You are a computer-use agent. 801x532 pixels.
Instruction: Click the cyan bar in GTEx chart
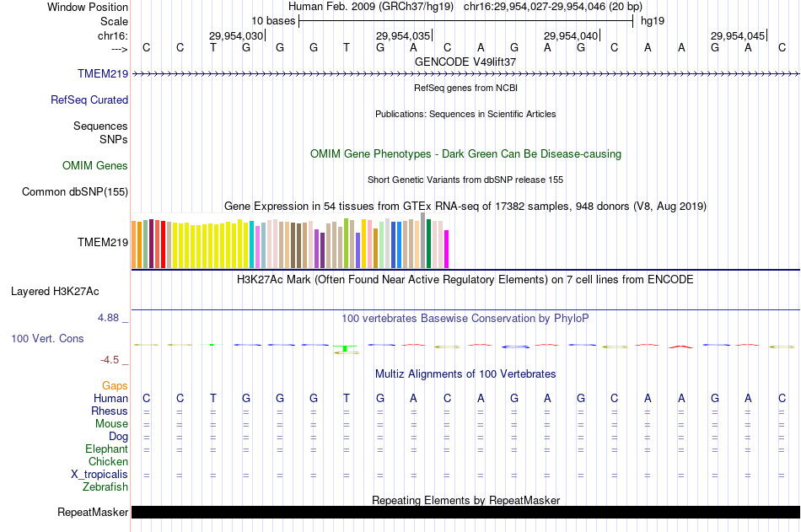pos(252,245)
